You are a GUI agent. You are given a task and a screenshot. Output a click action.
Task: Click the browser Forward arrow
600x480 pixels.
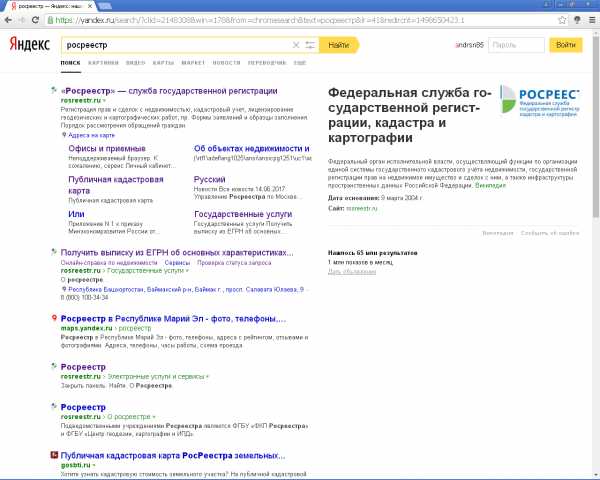click(22, 20)
